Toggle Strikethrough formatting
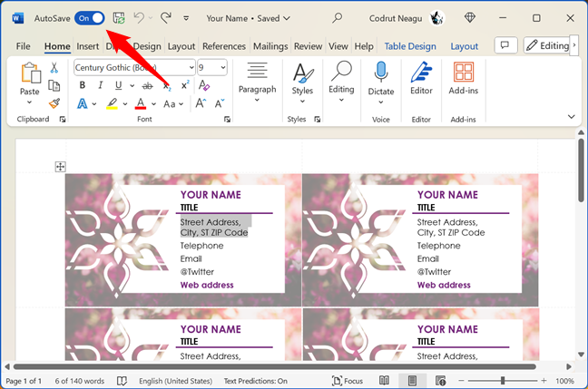The width and height of the screenshot is (588, 389). (147, 86)
